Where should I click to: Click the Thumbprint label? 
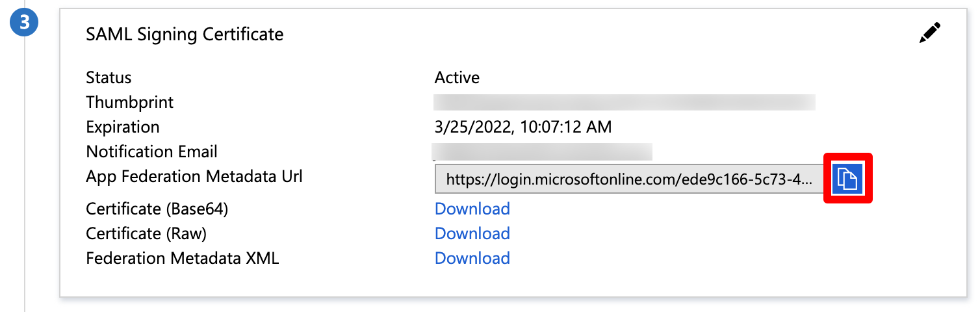click(130, 103)
